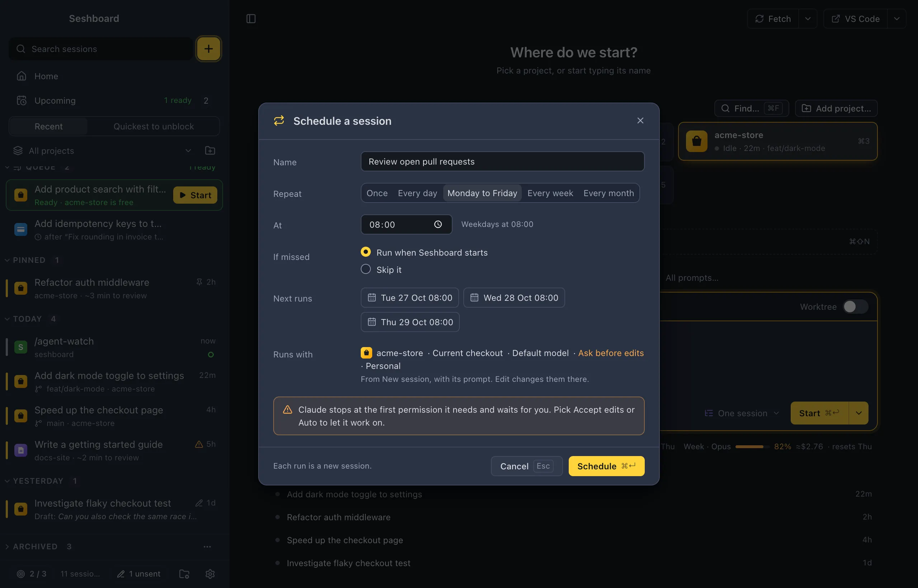Open the Fetch dropdown arrow
Image resolution: width=918 pixels, height=588 pixels.
(x=808, y=19)
